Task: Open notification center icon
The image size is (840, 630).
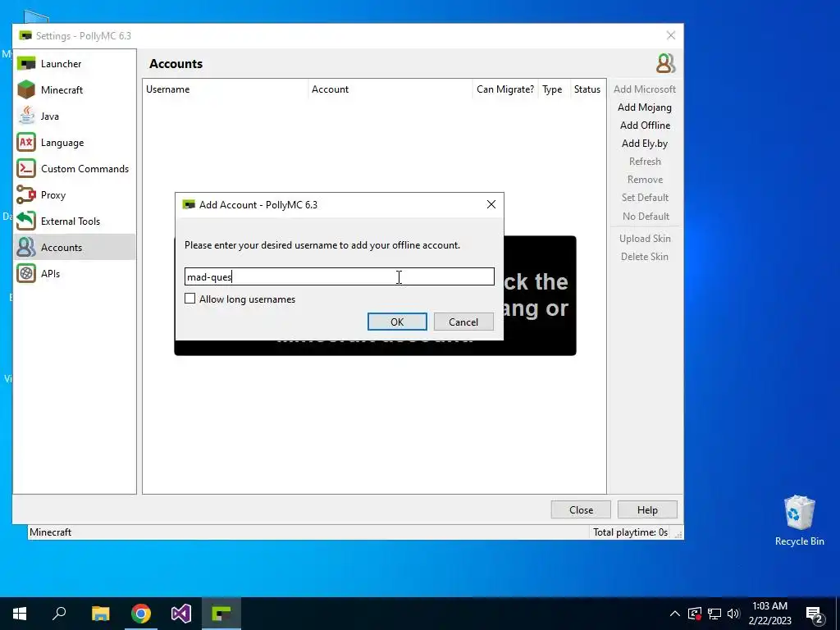Action: pos(815,614)
